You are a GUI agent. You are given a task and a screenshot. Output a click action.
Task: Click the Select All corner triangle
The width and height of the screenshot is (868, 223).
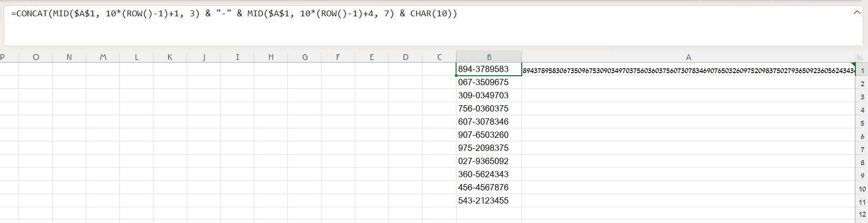coord(862,57)
